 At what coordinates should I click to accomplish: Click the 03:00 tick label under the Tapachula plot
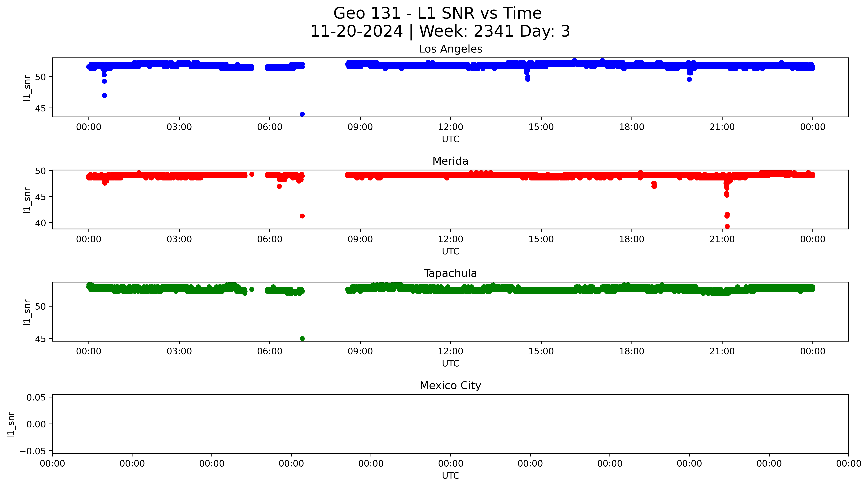click(179, 351)
